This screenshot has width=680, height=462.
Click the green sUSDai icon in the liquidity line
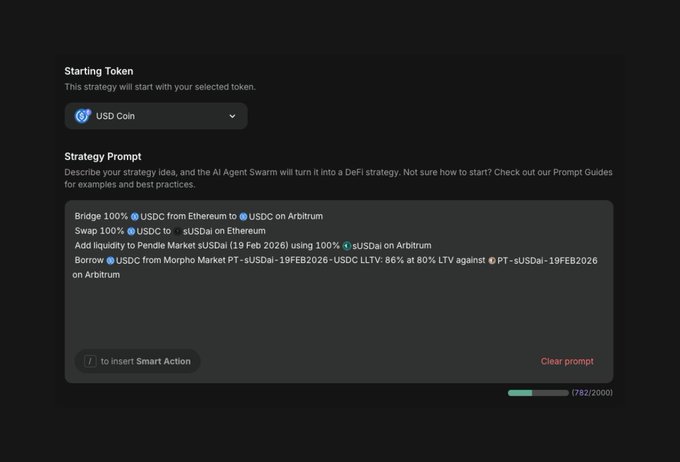[x=347, y=246]
